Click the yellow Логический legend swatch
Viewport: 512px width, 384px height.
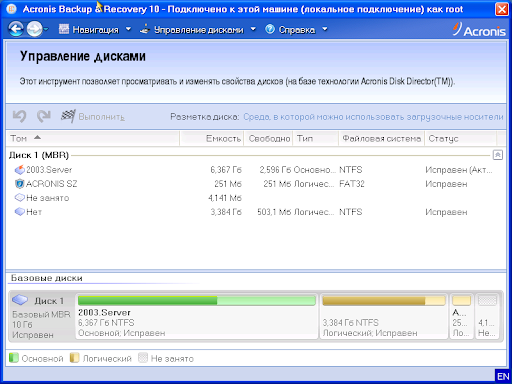[75, 358]
